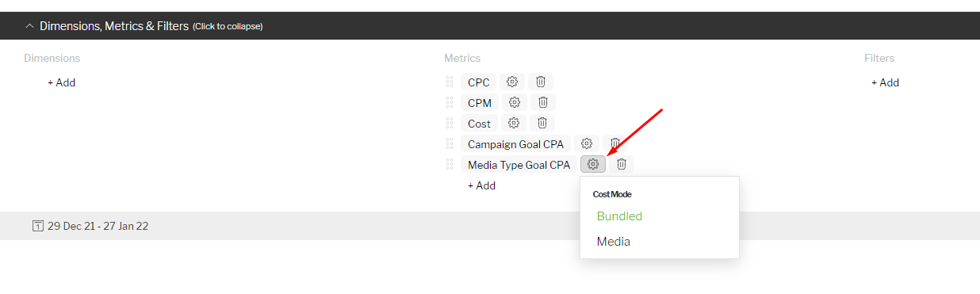Open settings gear for CPC metric

pyautogui.click(x=512, y=82)
